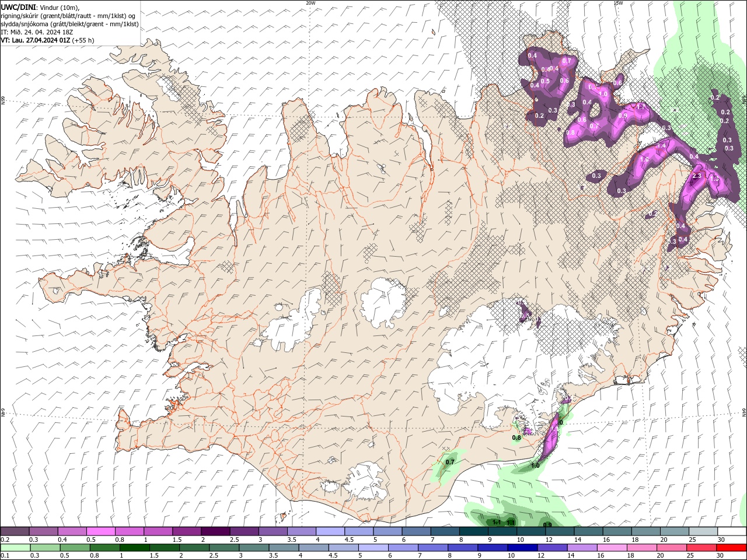This screenshot has height=560, width=747.
Task: Click the white 30 swatch in the upper legend
Action: coord(732,531)
